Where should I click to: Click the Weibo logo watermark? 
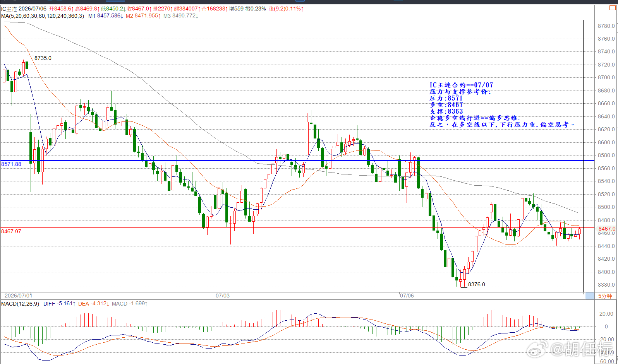538,349
